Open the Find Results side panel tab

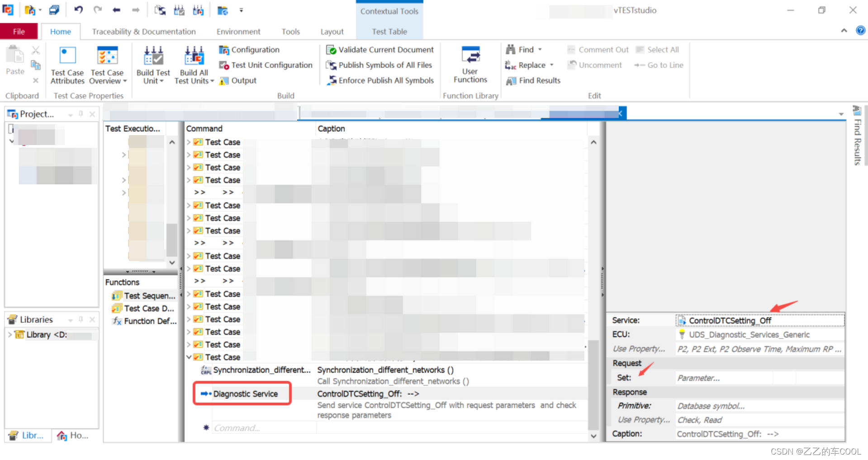(857, 136)
